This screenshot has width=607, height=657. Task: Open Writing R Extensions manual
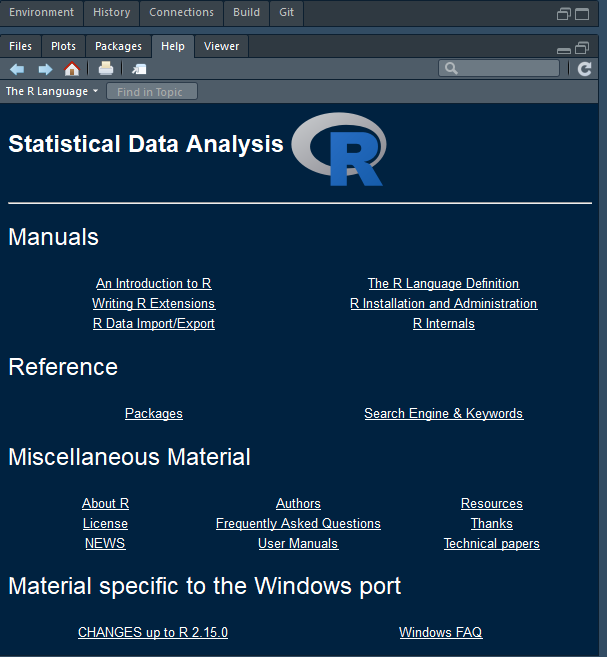(x=153, y=304)
